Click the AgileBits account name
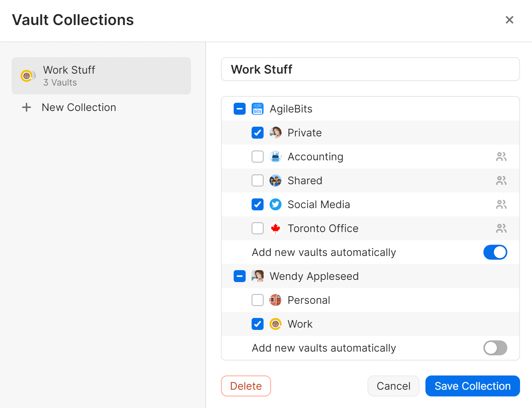 pyautogui.click(x=291, y=109)
